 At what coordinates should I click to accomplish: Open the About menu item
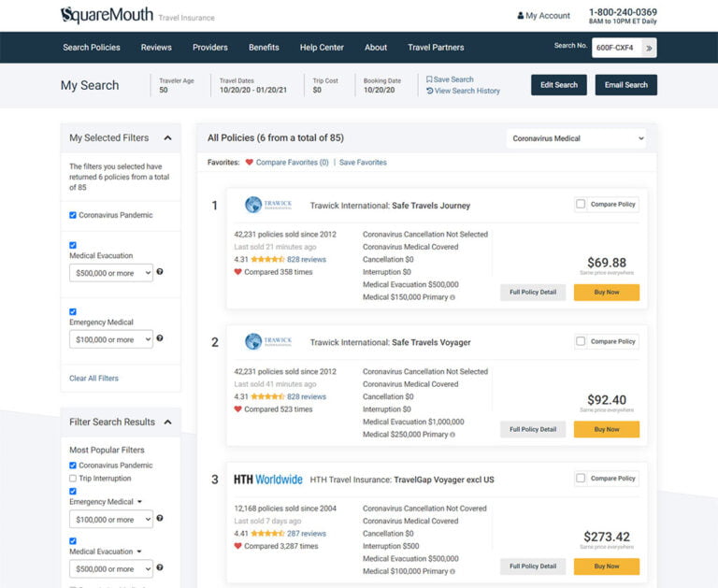click(x=376, y=48)
